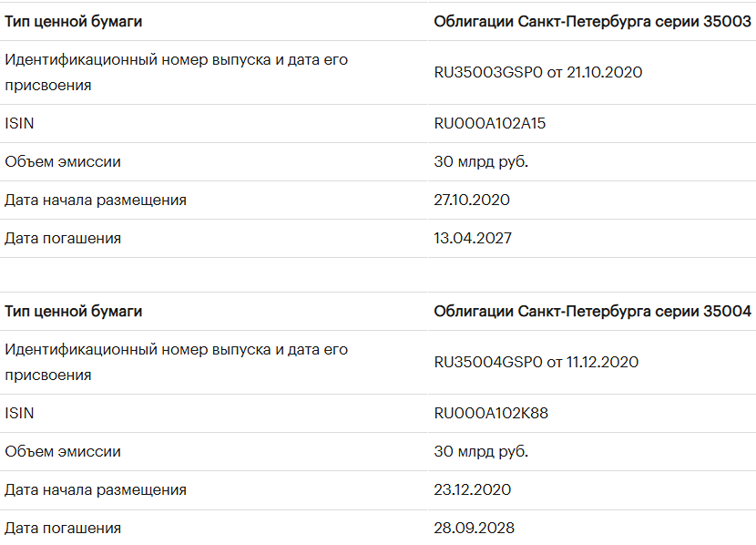
Task: Click the "ISIN" label in series 35003 table
Action: click(19, 123)
